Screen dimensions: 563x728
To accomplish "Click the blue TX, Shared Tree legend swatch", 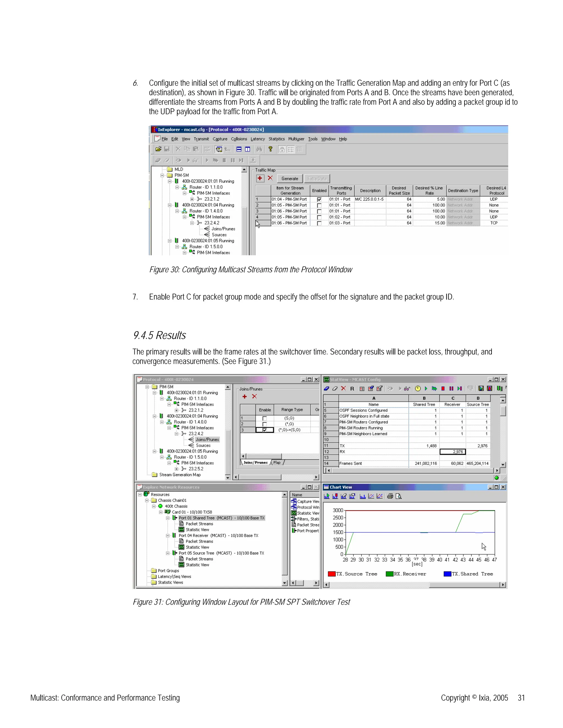I will coord(447,574).
